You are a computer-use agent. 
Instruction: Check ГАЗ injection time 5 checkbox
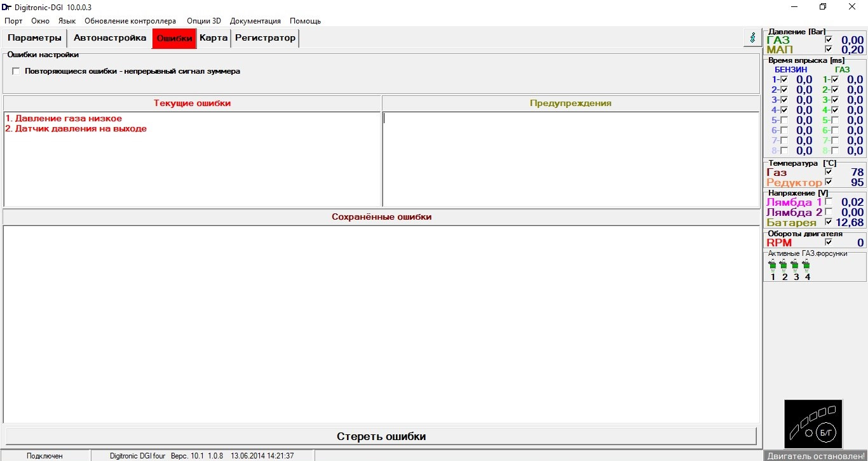(x=834, y=120)
